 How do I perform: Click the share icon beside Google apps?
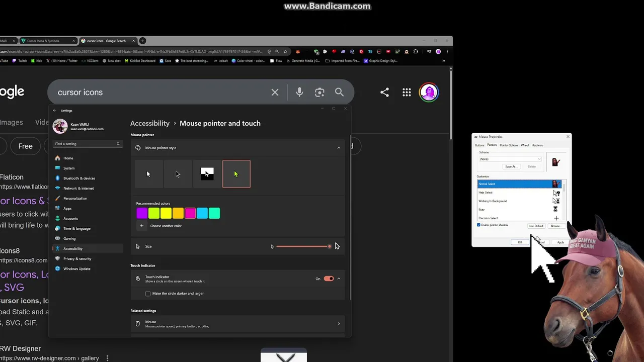(x=384, y=93)
